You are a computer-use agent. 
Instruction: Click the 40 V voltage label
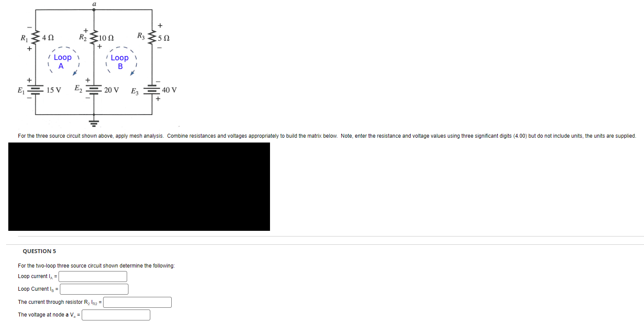pyautogui.click(x=170, y=90)
